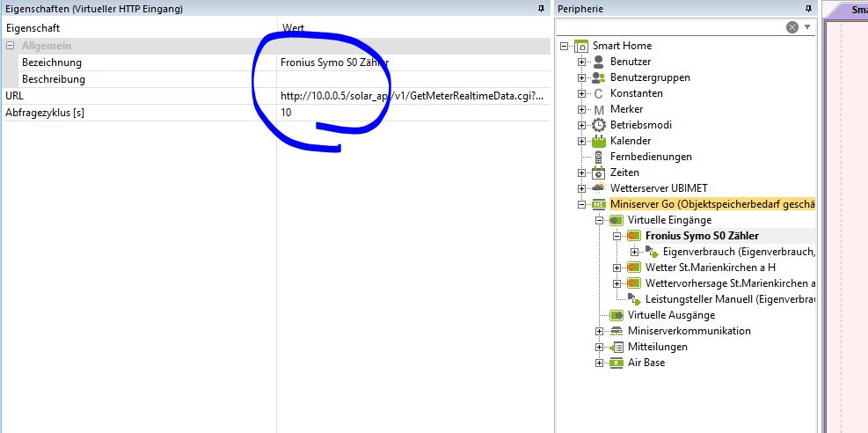Click the Wetterserver UBIMET cloud icon
Viewport: 868px width, 433px height.
[x=599, y=188]
